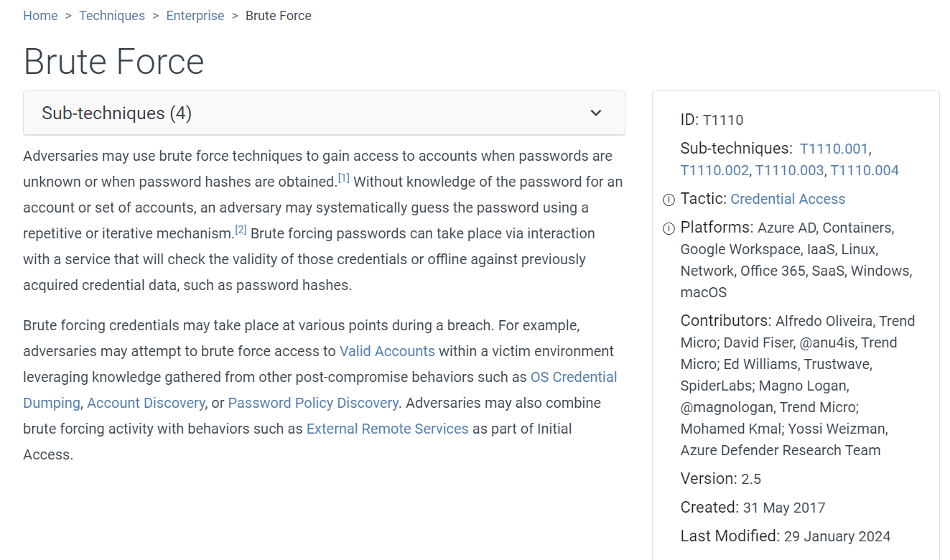Viewport: 950px width, 560px height.
Task: Open the Credential Access tactic link
Action: pos(788,199)
